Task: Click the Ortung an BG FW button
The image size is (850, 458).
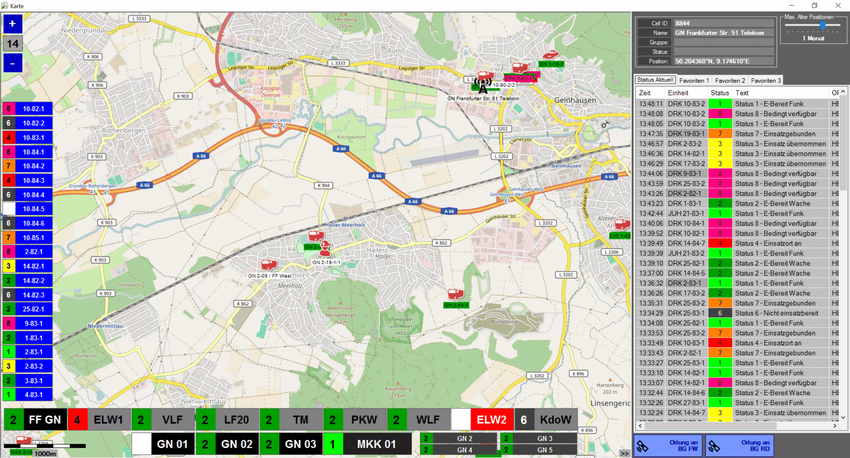Action: pos(666,444)
